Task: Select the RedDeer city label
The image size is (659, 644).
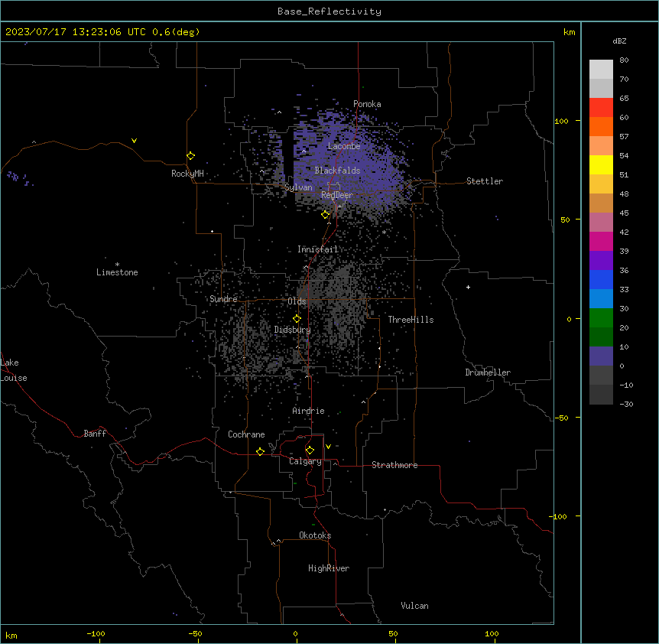Action: click(x=336, y=195)
